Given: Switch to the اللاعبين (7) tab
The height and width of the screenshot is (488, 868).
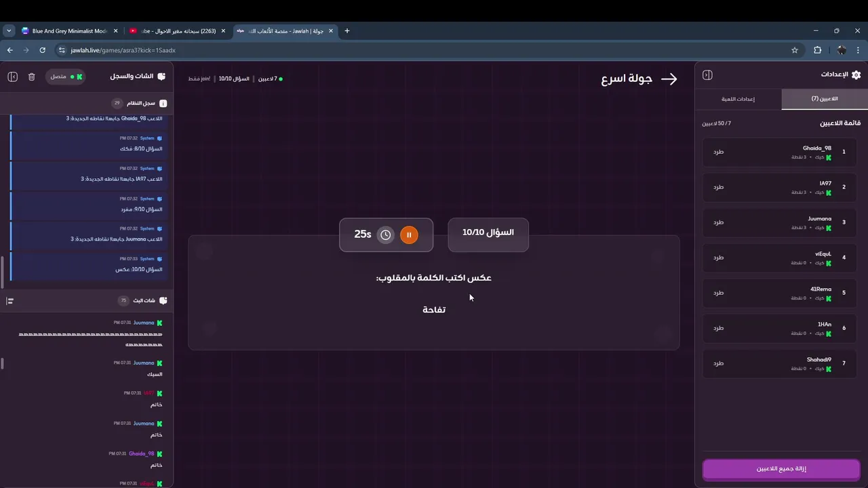Looking at the screenshot, I should click(825, 99).
